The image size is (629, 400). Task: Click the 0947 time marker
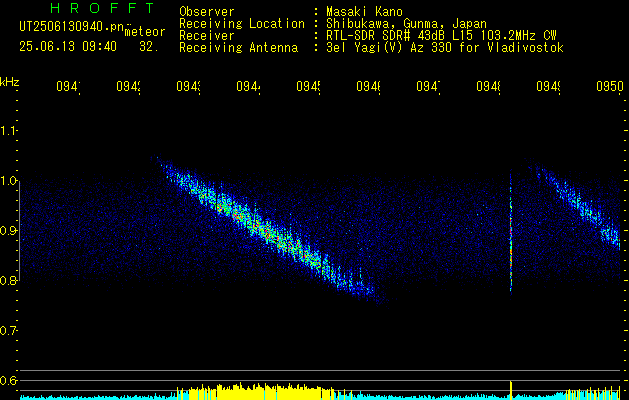coord(428,86)
